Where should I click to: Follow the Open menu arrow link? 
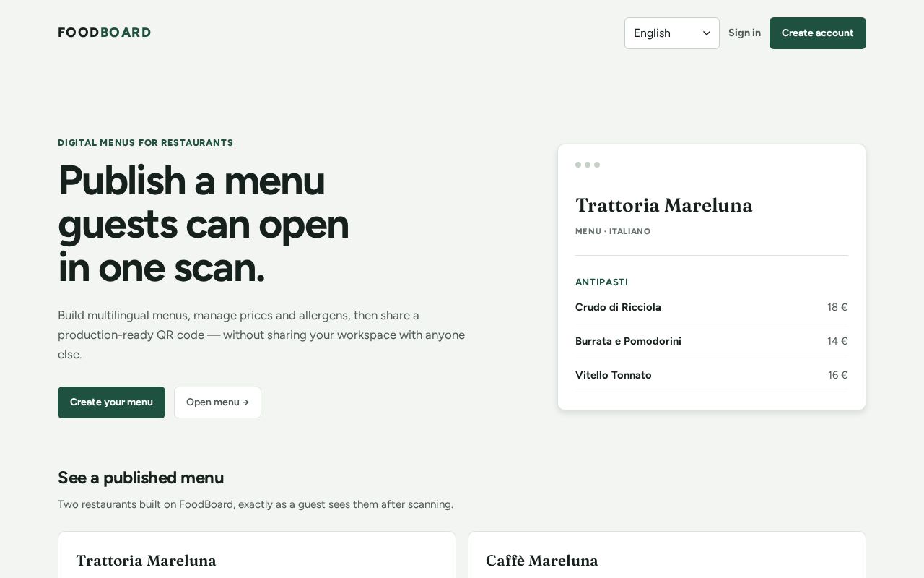click(217, 402)
